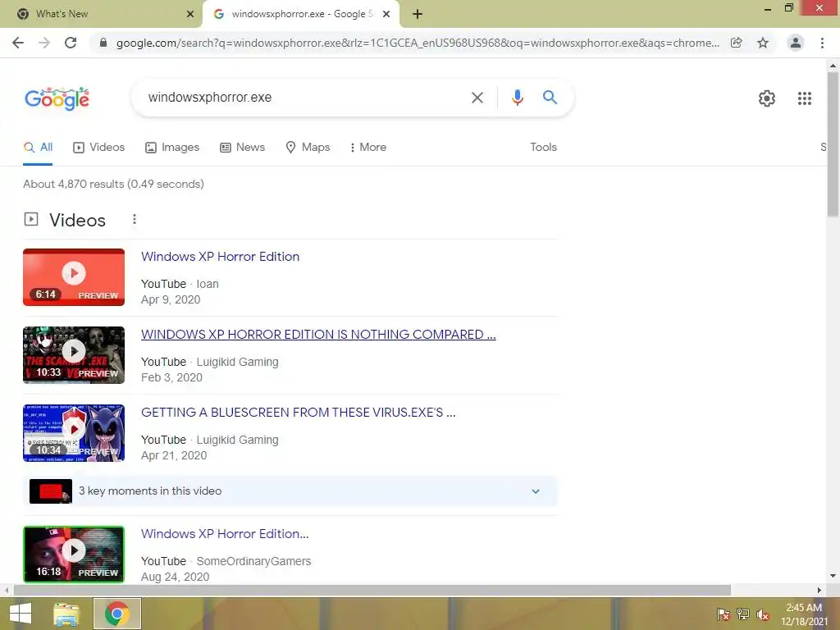Play the 10:33 Luigikid video thumbnail
This screenshot has height=630, width=840.
[x=74, y=355]
